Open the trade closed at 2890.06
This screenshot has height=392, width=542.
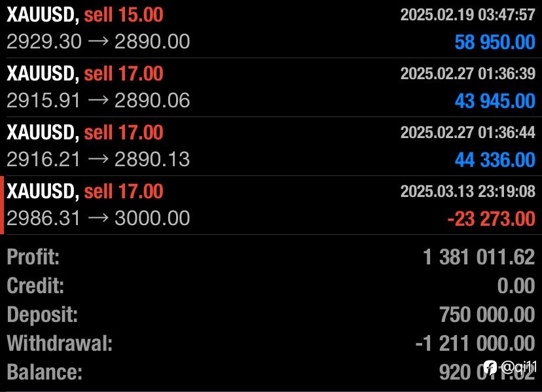(271, 88)
